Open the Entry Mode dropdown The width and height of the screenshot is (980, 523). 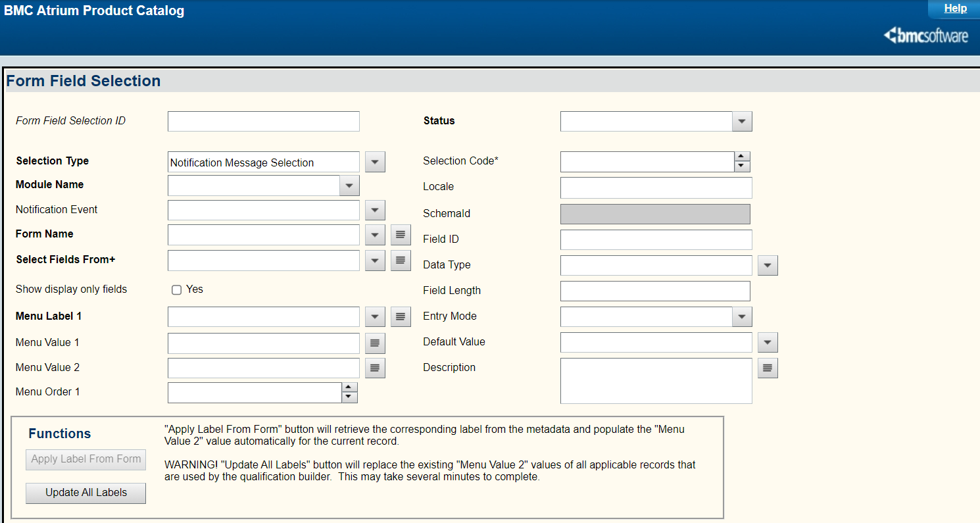(742, 317)
